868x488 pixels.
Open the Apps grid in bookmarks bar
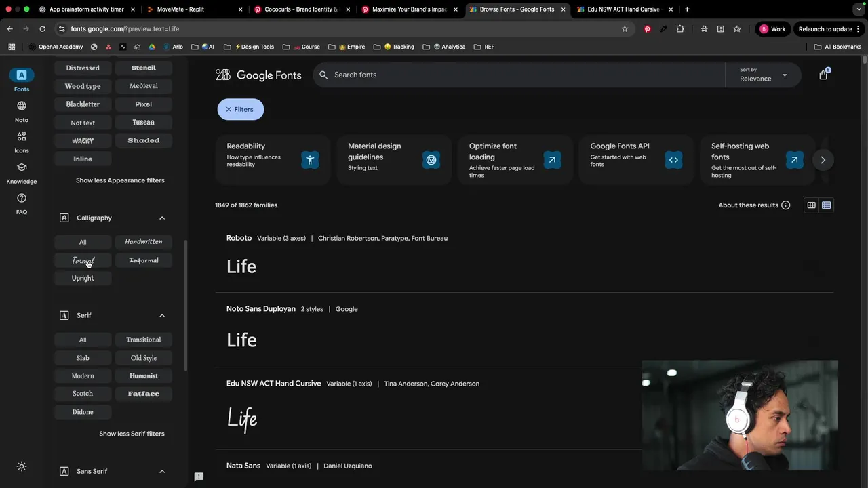12,47
